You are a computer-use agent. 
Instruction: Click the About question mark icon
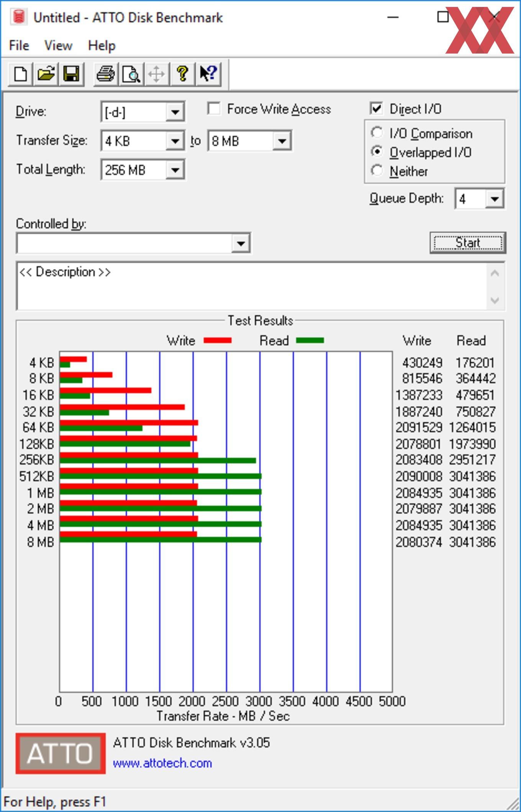point(182,74)
